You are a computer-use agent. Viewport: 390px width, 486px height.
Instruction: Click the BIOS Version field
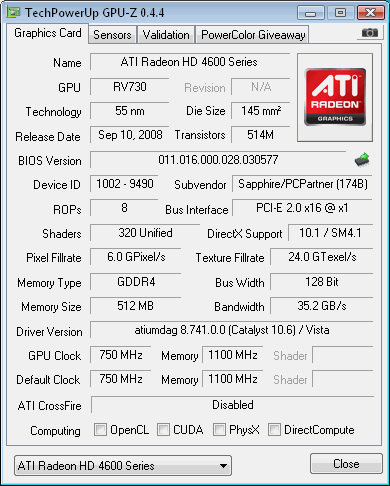click(218, 160)
